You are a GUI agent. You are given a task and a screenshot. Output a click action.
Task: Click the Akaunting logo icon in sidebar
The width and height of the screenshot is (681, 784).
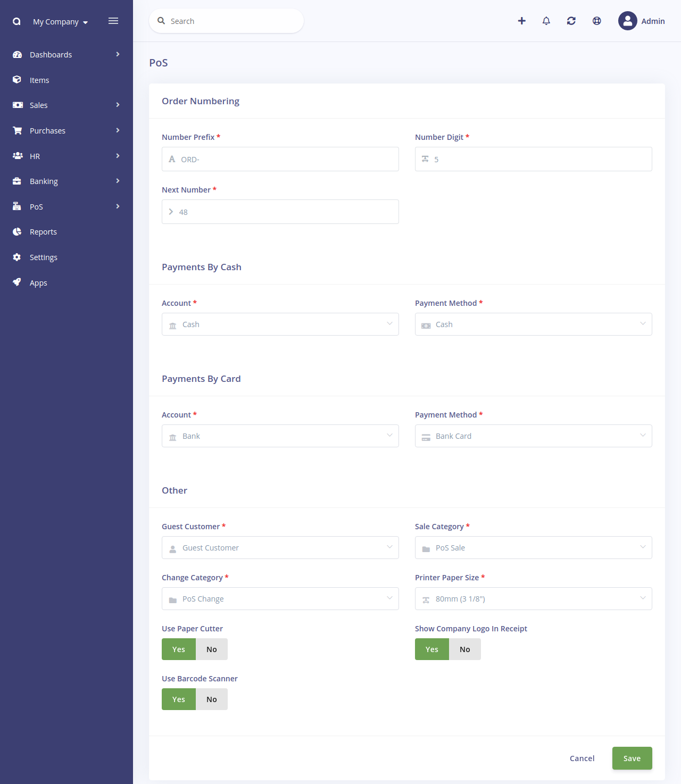click(x=16, y=21)
